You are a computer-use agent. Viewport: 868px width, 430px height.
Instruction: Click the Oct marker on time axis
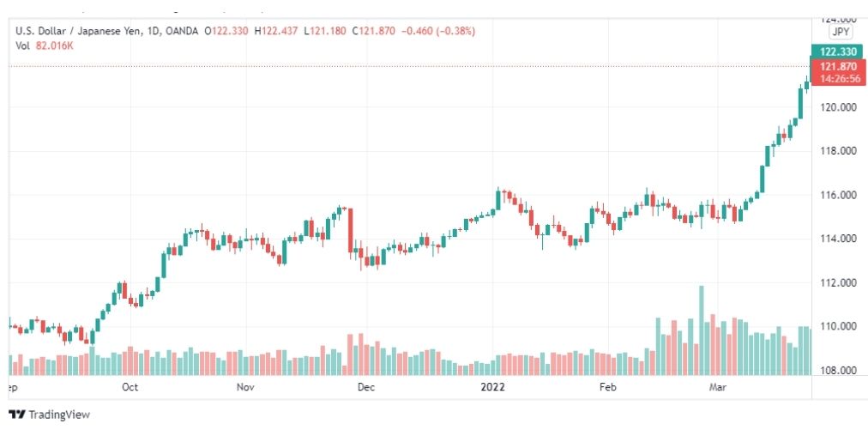[130, 387]
